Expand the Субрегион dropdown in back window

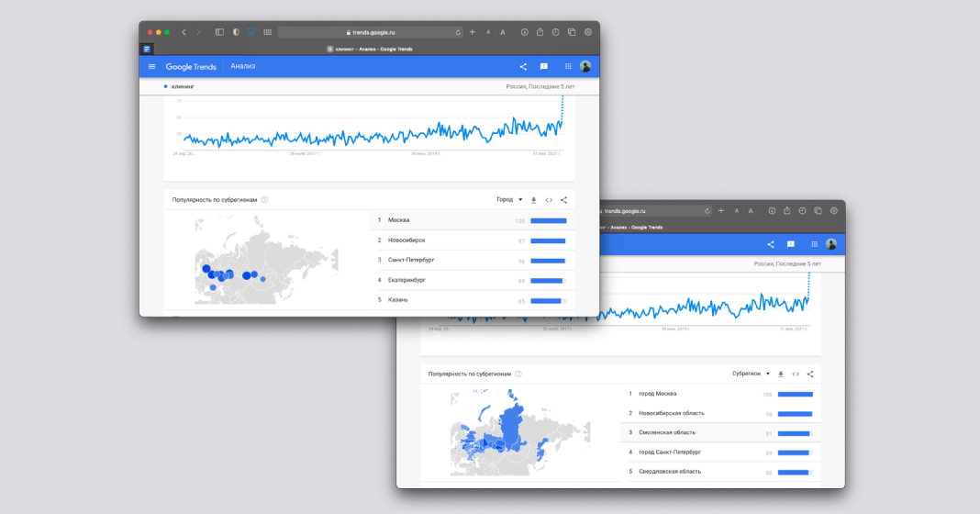(750, 374)
